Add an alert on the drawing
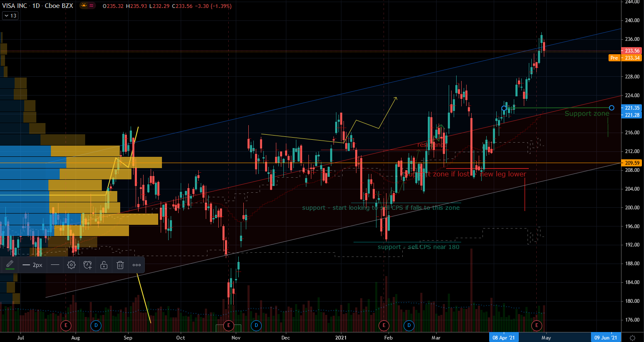644x342 pixels. pos(88,265)
